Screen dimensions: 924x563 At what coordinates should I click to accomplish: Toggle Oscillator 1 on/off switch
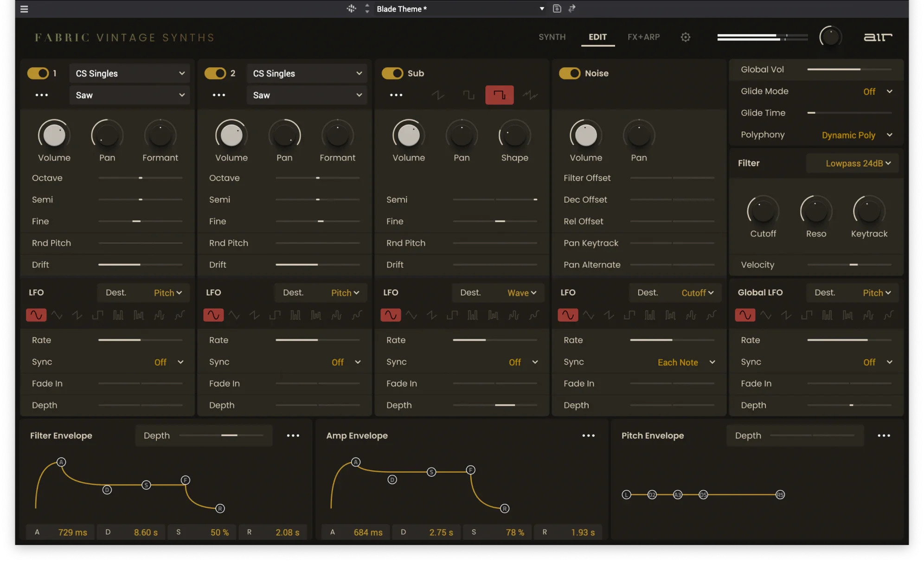click(x=38, y=73)
